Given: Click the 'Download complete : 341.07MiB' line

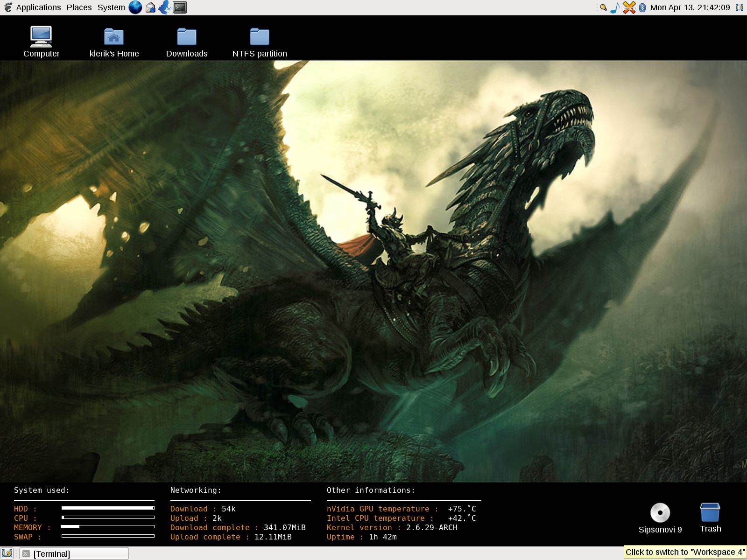Looking at the screenshot, I should (x=238, y=527).
